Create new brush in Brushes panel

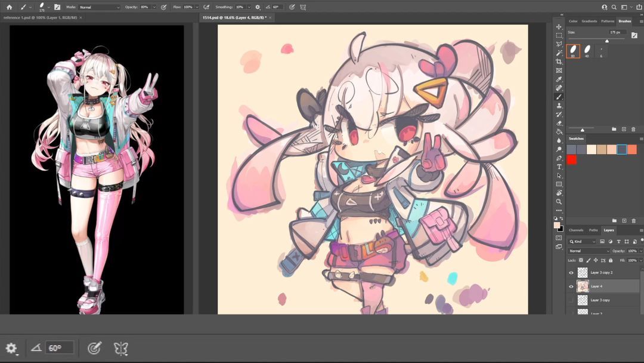(x=624, y=129)
